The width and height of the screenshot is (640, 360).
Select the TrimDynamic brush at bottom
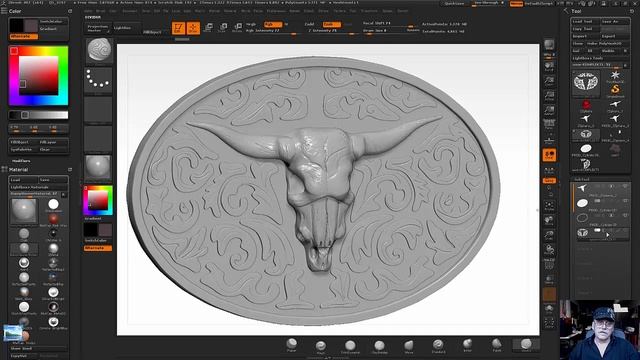350,347
